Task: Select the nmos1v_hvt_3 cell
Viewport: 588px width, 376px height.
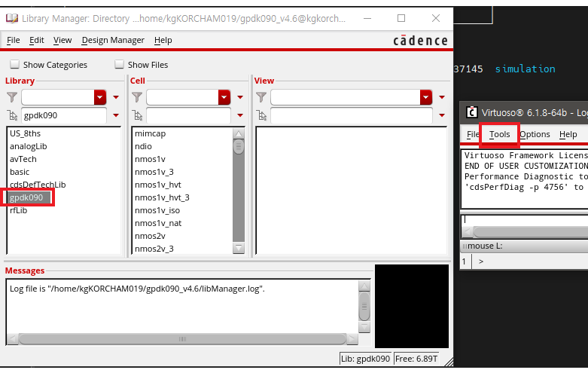Action: [x=162, y=197]
